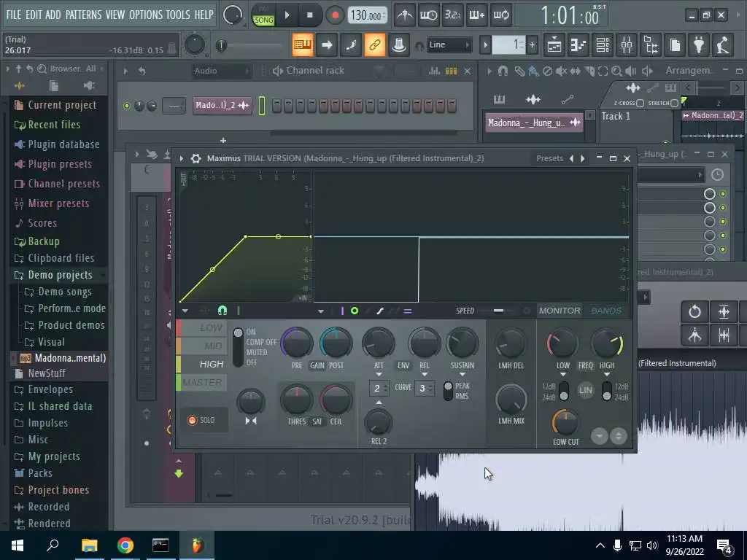The width and height of the screenshot is (747, 560).
Task: Toggle HIGH band 12dB/24dB slope switch
Action: (x=606, y=391)
